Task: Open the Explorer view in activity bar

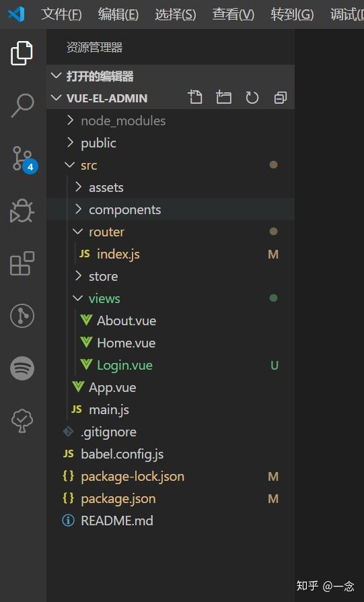Action: 22,53
